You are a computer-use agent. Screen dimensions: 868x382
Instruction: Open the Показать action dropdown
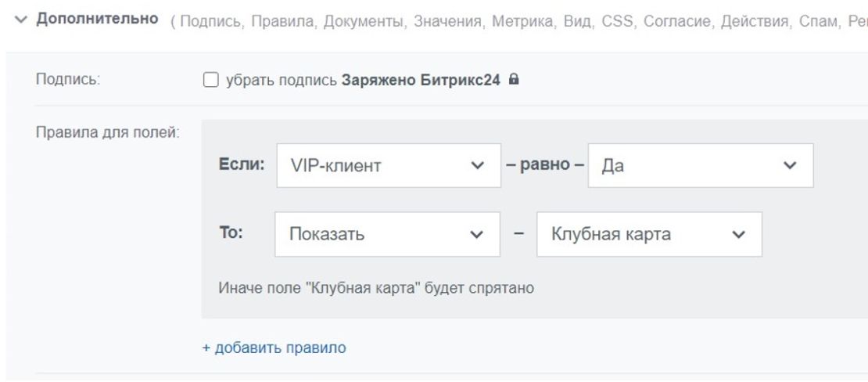(x=387, y=234)
